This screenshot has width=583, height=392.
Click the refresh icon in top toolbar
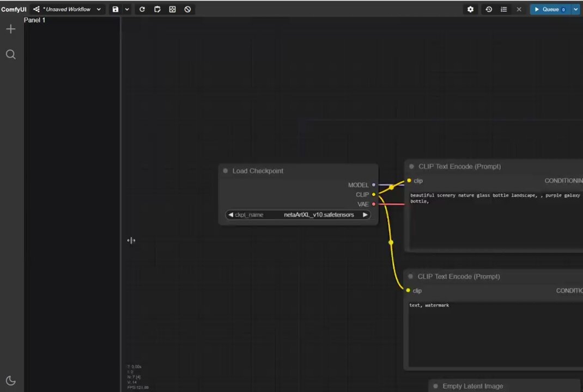(142, 9)
